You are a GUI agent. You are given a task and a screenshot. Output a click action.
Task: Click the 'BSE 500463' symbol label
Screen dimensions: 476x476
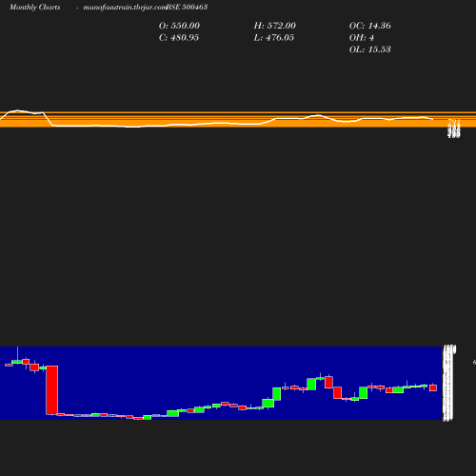[187, 7]
